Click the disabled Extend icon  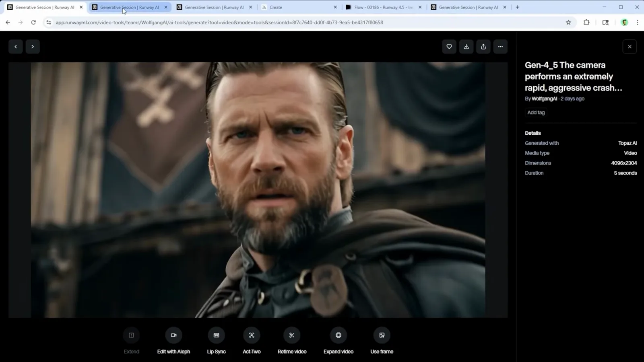coord(131,335)
